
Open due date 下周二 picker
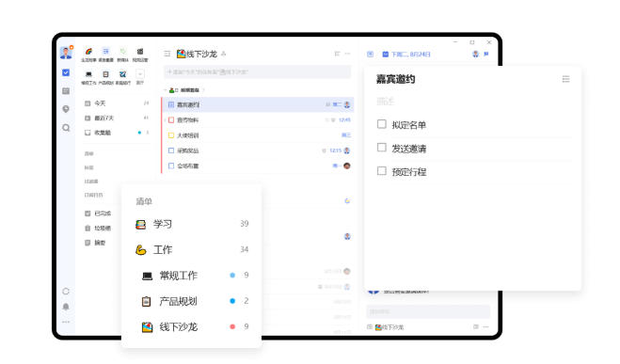(x=406, y=55)
